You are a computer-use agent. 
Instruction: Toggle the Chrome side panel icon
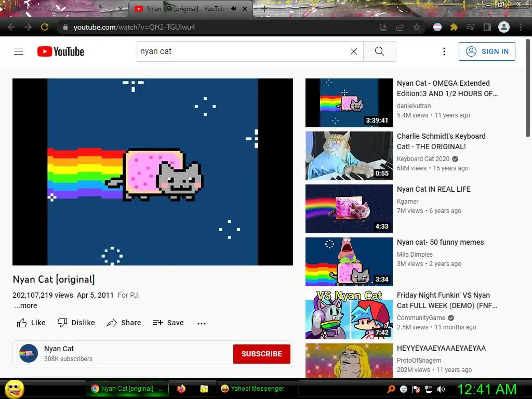click(x=487, y=27)
